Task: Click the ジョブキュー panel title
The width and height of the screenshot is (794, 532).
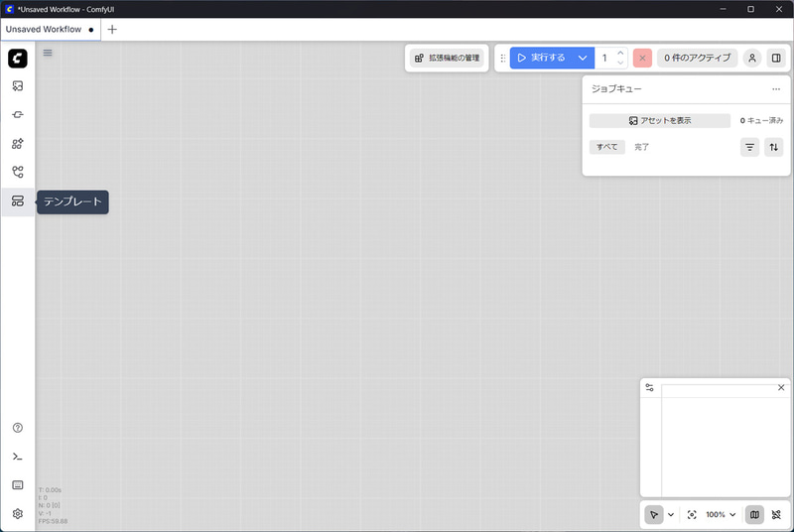Action: (x=616, y=89)
